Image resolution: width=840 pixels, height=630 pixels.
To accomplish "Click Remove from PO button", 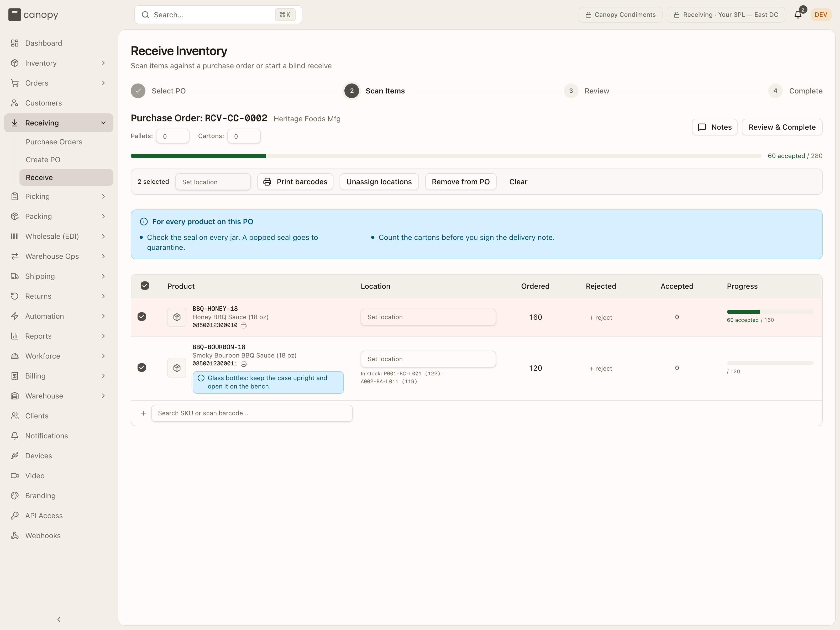I will 461,182.
